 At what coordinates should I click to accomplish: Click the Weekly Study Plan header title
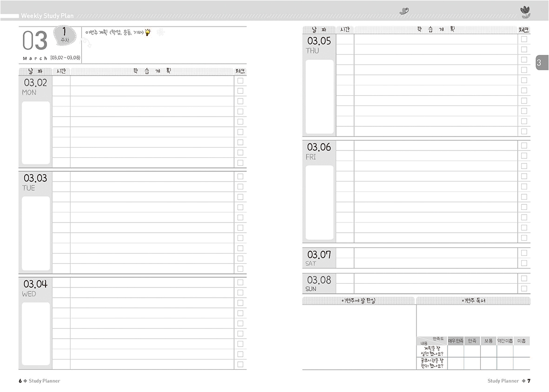47,16
